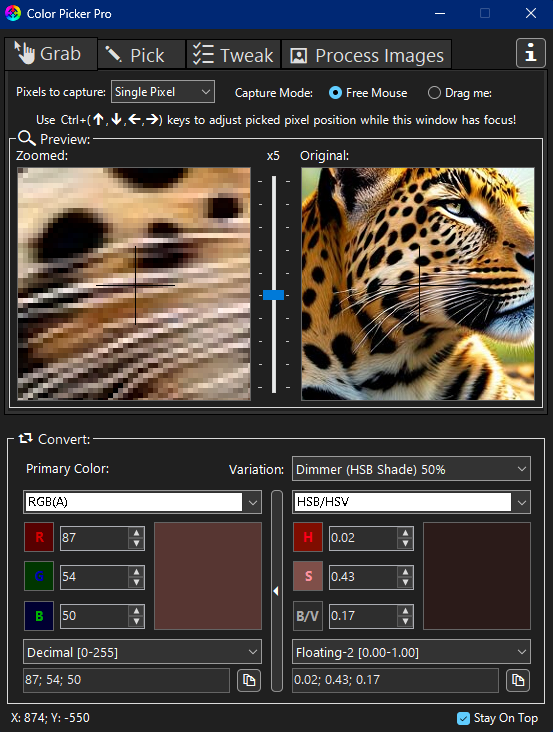
Task: Switch to the Tweak tab
Action: 233,55
